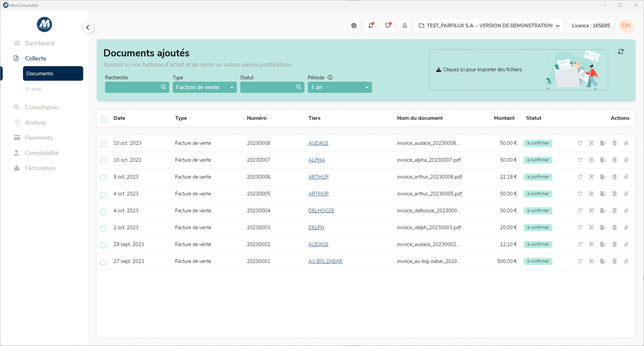Check the box for invoice 20230008
Screen dimensions: 644x346
pos(103,144)
